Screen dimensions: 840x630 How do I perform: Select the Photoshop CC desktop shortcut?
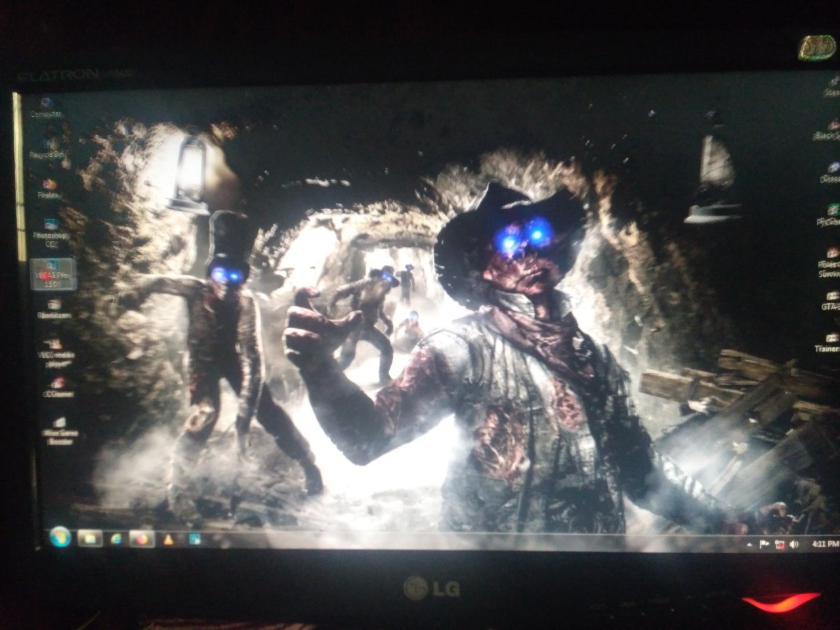(51, 233)
